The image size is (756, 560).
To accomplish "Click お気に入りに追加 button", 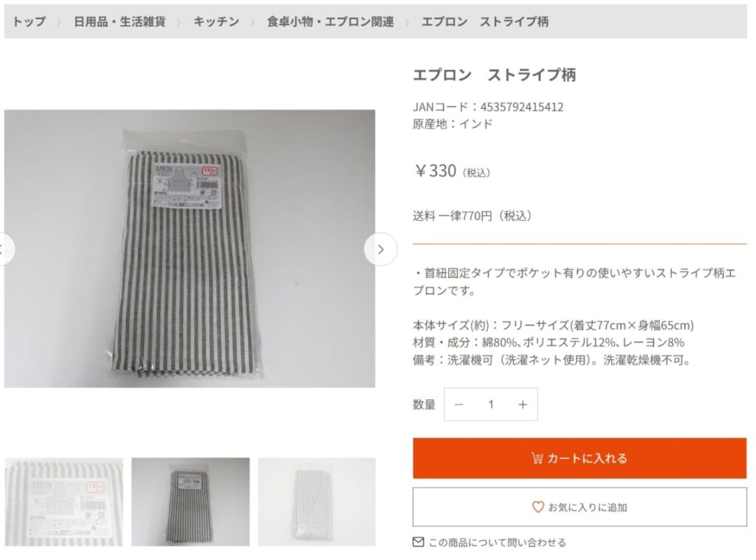I will [x=580, y=507].
